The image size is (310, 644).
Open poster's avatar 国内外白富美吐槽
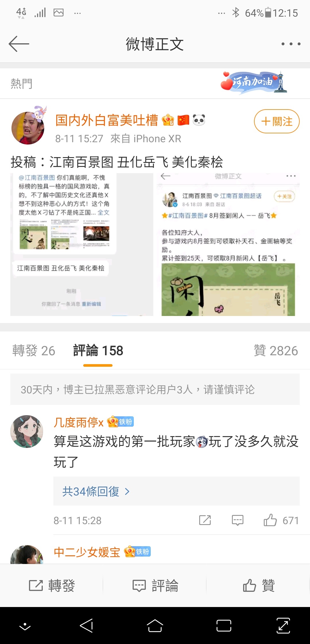point(28,127)
